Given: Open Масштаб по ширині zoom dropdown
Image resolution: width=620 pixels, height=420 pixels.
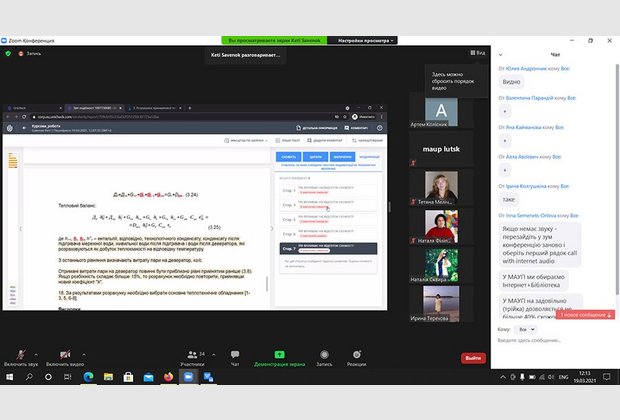Looking at the screenshot, I should coord(246,140).
